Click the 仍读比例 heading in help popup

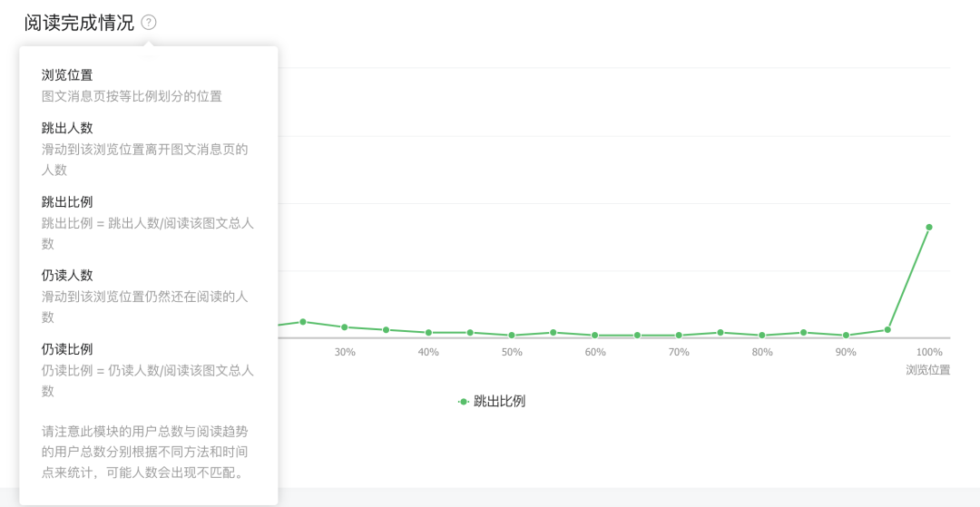(67, 348)
